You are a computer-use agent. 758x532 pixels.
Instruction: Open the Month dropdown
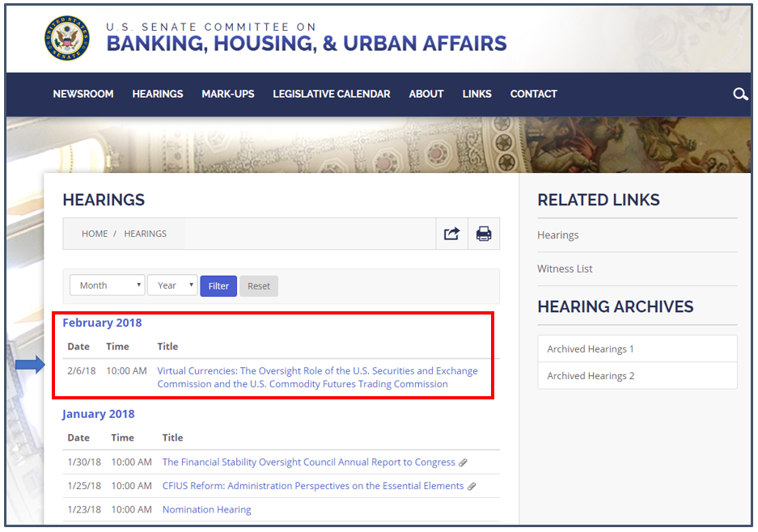[x=108, y=285]
